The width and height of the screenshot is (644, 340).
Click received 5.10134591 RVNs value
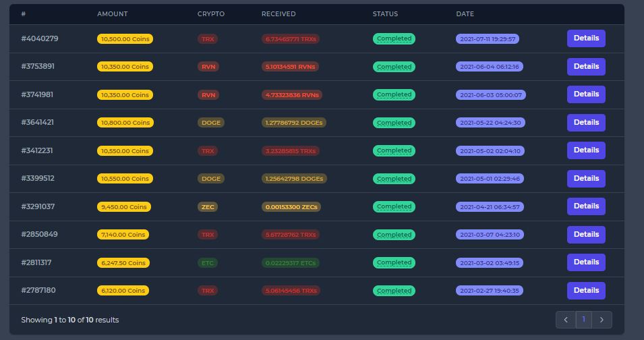click(x=291, y=67)
